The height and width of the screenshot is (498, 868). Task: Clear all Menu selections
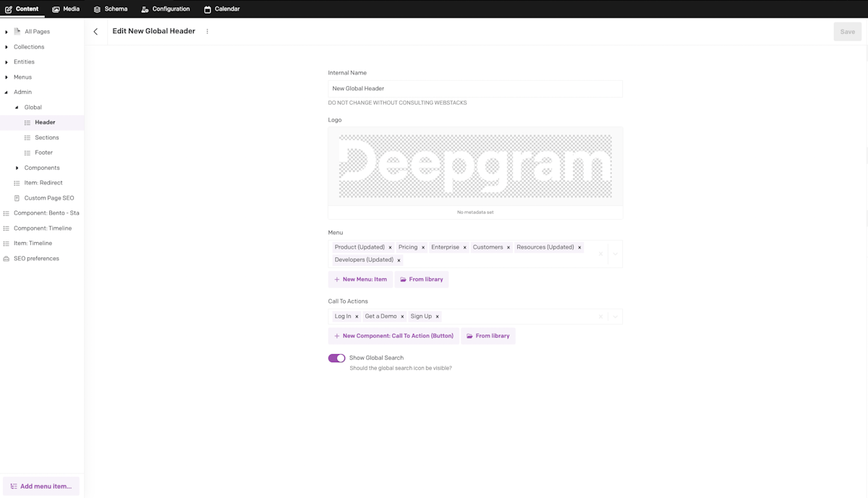coord(600,254)
